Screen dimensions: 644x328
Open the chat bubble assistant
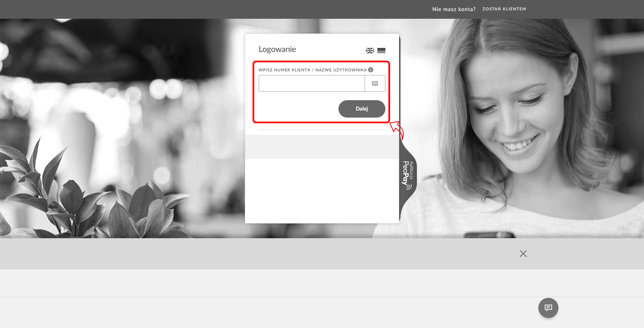point(548,308)
